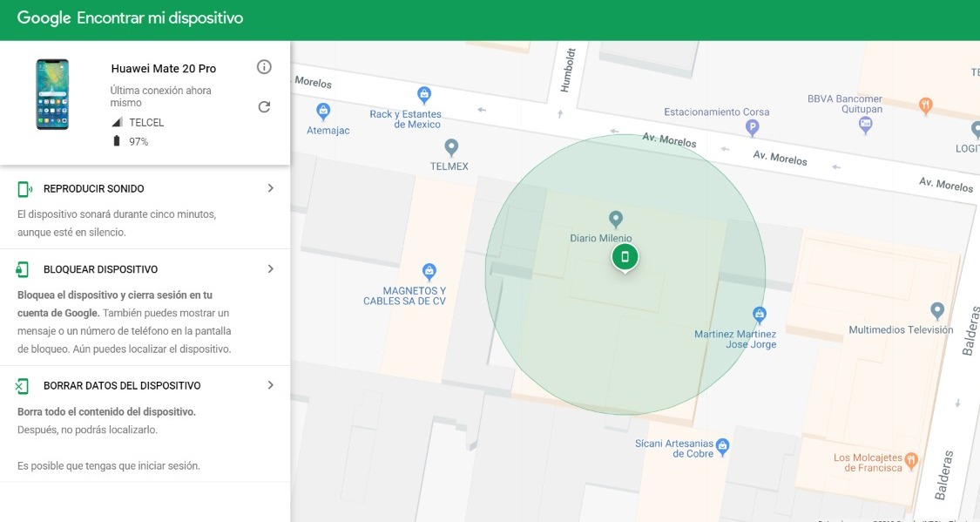Click the Encontrar mi dispositivo title

pyautogui.click(x=160, y=18)
